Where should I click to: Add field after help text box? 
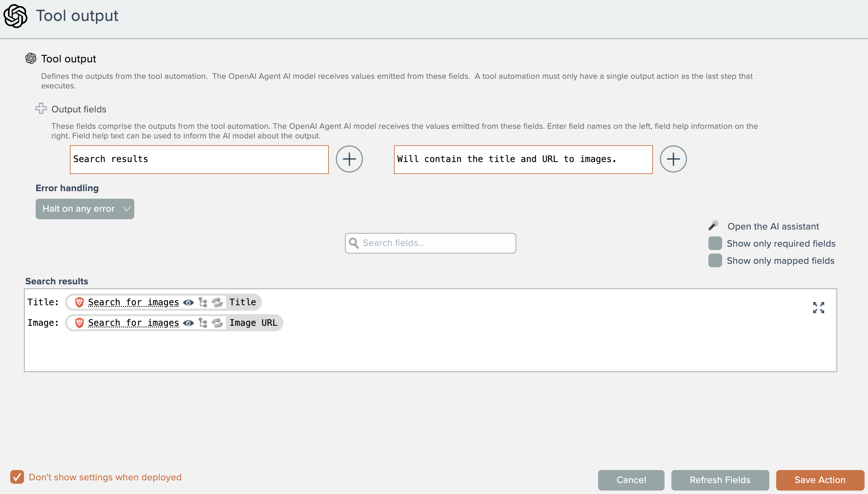pyautogui.click(x=673, y=159)
